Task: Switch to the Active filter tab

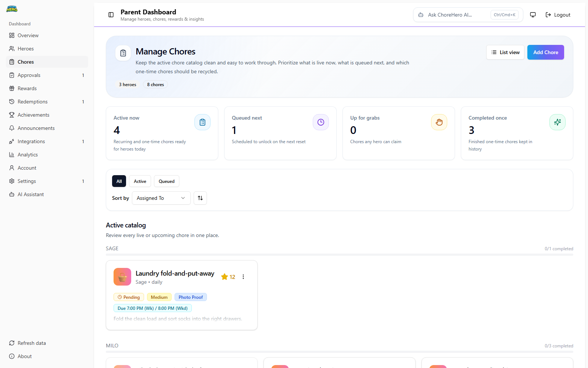Action: (x=140, y=181)
